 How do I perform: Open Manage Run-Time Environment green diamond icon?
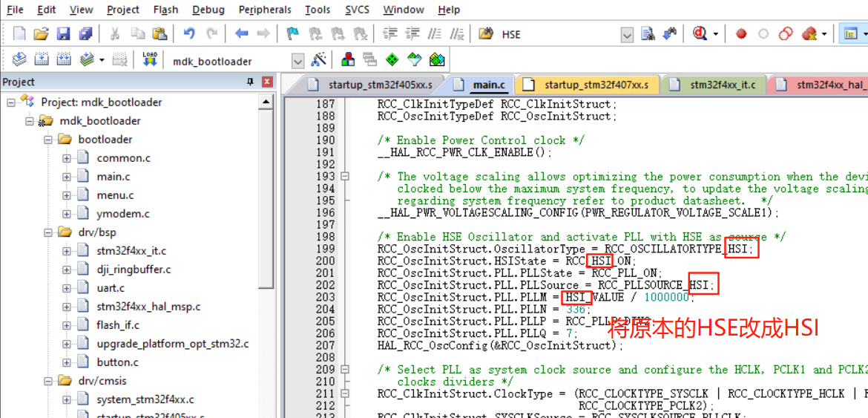[392, 60]
